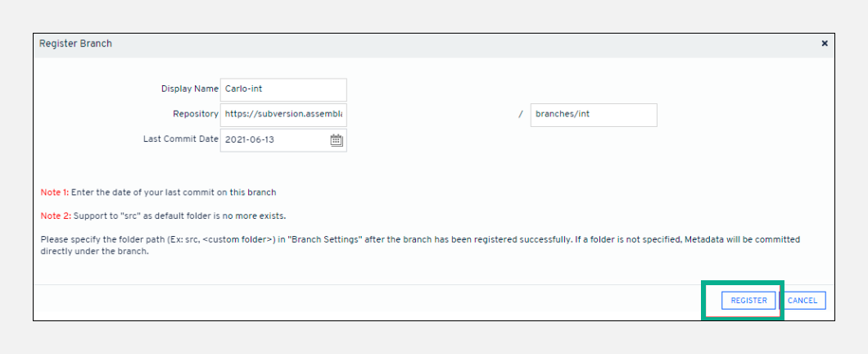Focus the Display Name field containing Carlo-int
Screen dimensions: 868x354
pos(283,89)
